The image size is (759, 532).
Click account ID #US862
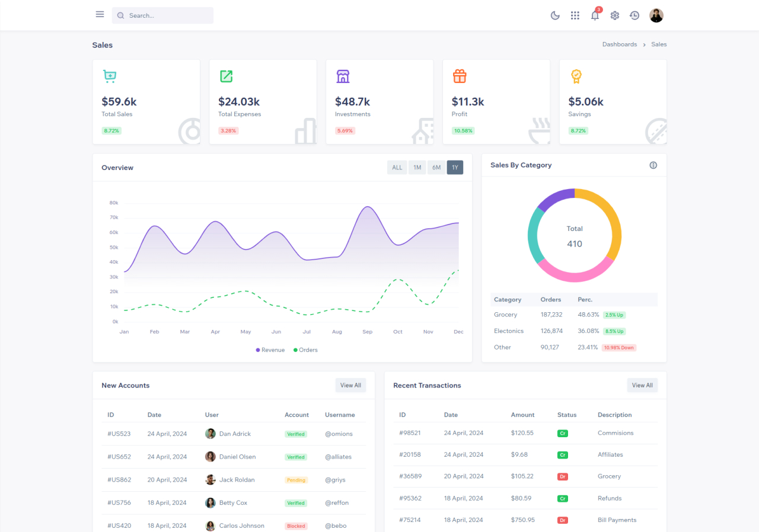[119, 480]
